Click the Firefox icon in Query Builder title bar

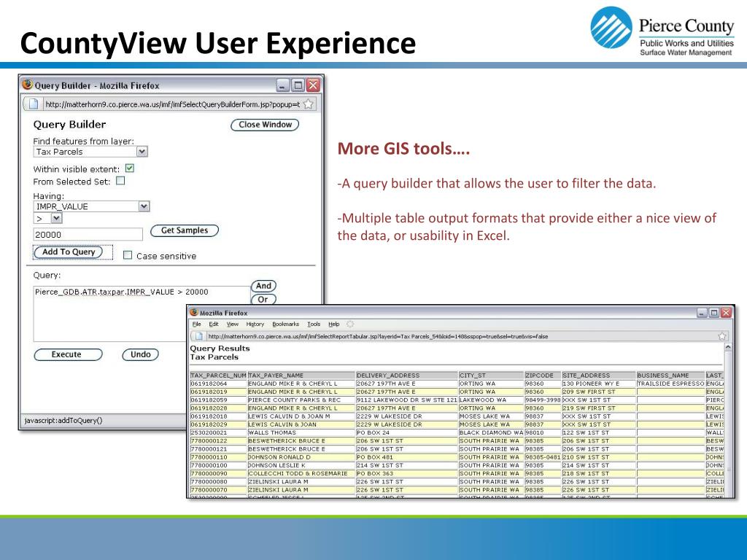click(28, 85)
